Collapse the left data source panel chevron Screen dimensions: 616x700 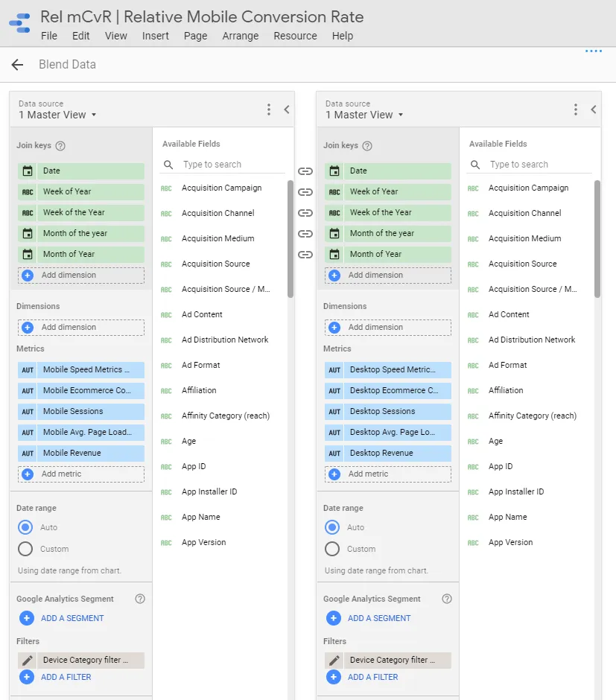(x=287, y=109)
